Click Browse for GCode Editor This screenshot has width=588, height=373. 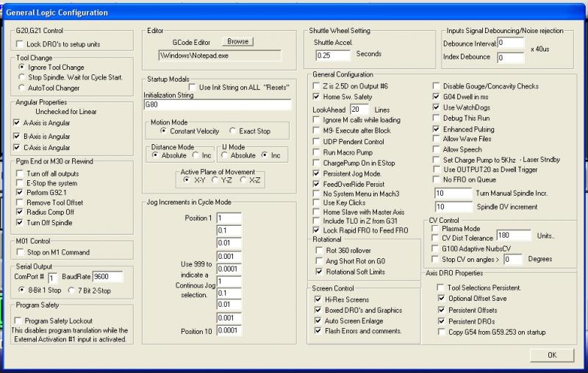pyautogui.click(x=237, y=41)
